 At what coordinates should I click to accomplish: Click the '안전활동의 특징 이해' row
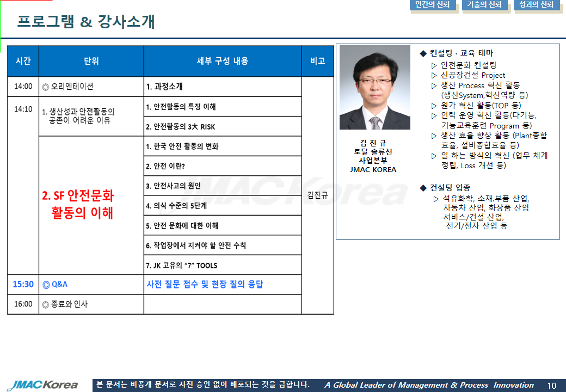pyautogui.click(x=223, y=107)
